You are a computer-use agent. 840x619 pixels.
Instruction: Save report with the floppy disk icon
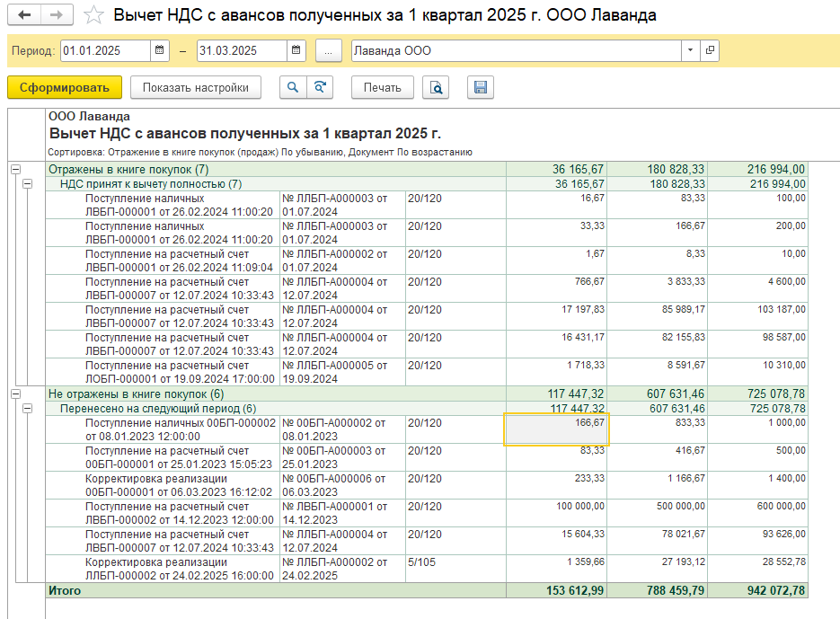pyautogui.click(x=481, y=87)
